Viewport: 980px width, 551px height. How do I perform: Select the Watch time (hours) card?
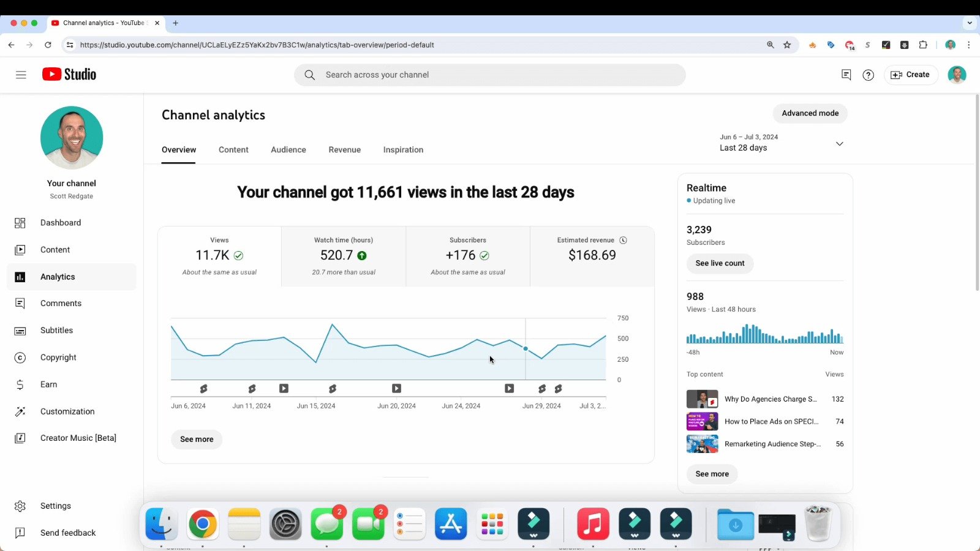click(x=344, y=256)
